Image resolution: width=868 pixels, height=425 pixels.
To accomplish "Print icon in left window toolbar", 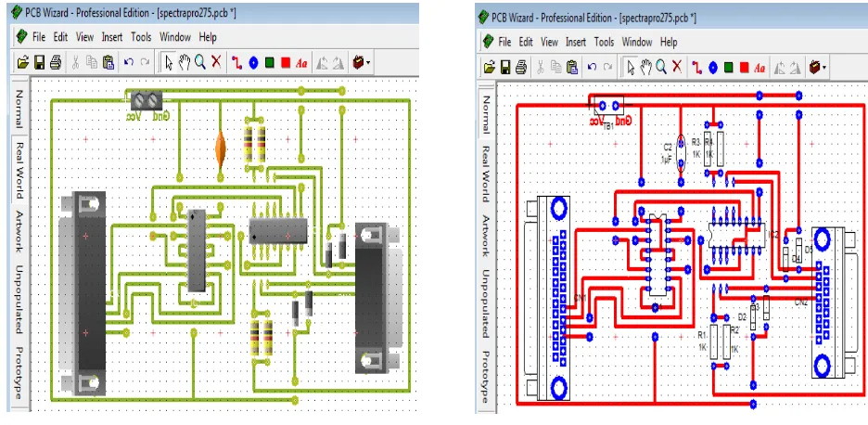I will click(56, 62).
